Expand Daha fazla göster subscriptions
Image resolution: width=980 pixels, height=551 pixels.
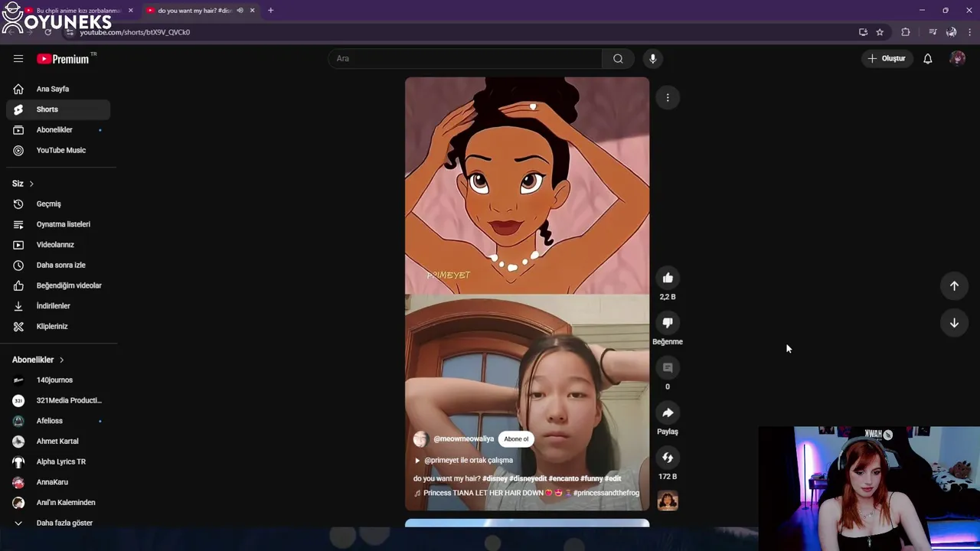pyautogui.click(x=58, y=523)
